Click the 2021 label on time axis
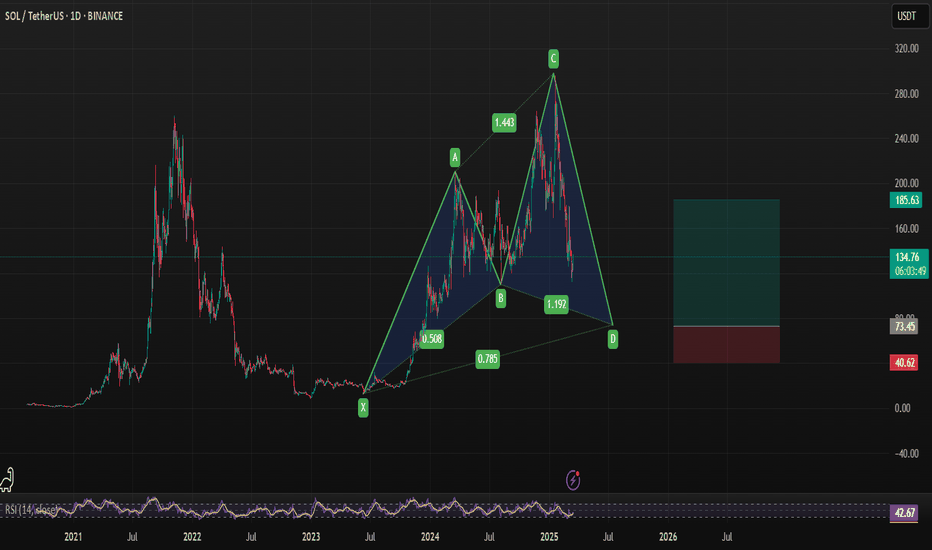 (73, 537)
